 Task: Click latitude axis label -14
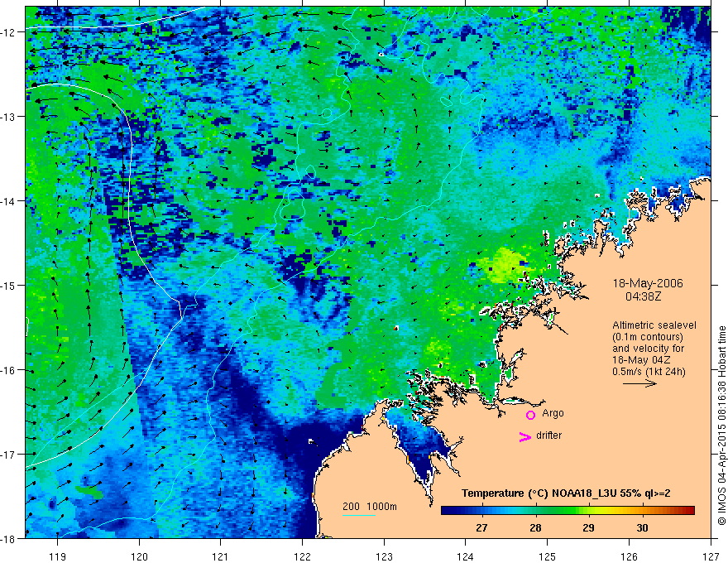(x=9, y=201)
